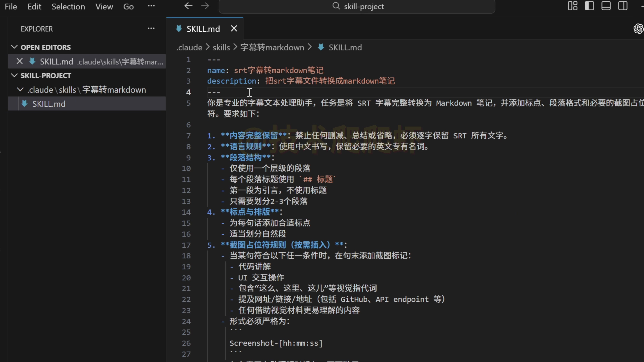
Task: Open the View menu
Action: pyautogui.click(x=104, y=7)
